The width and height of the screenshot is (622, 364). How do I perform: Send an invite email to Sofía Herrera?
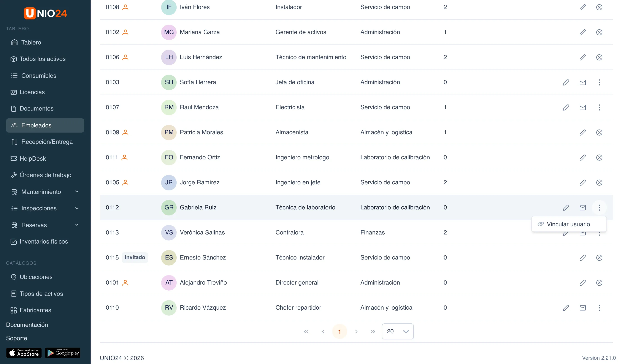click(582, 82)
